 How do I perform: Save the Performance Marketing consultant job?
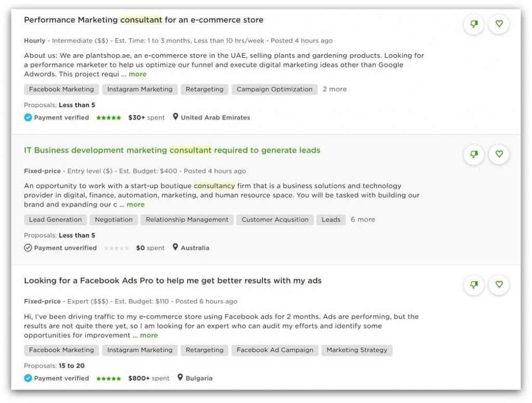tap(499, 24)
